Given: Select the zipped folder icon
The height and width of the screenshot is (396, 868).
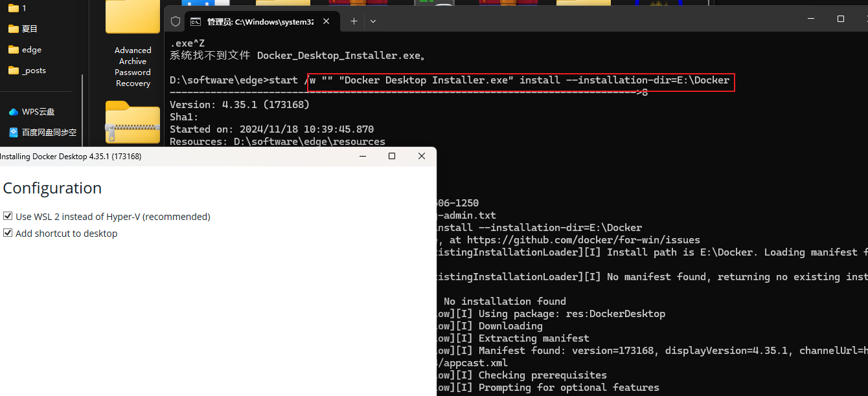Looking at the screenshot, I should 133,123.
